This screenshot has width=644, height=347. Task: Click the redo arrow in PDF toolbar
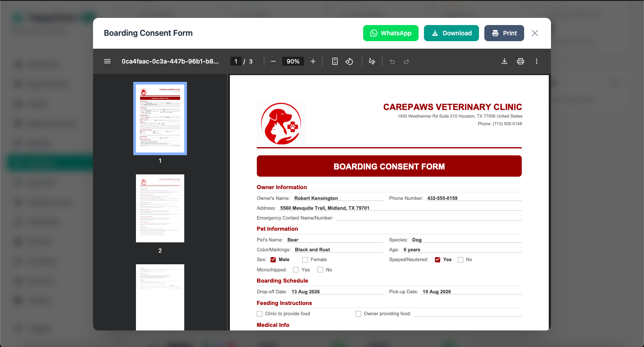pos(407,61)
